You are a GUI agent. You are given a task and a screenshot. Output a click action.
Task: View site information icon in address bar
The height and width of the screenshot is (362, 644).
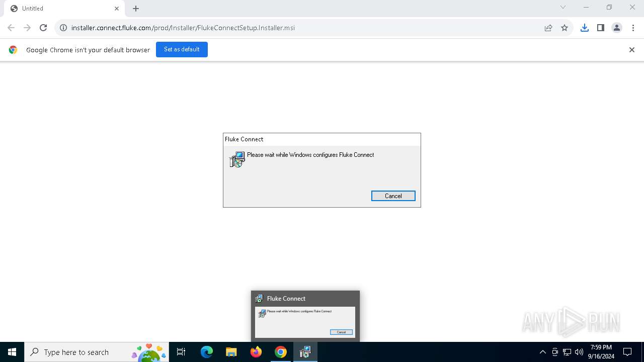[x=63, y=28]
